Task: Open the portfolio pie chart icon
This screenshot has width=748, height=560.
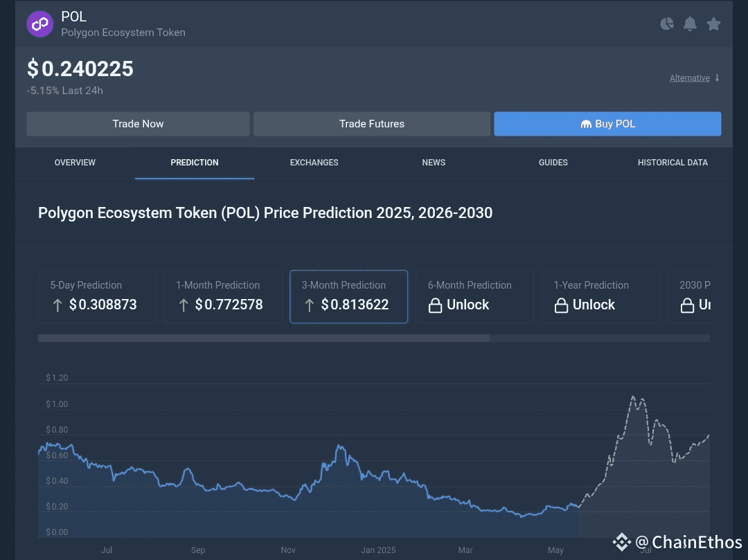Action: pos(667,24)
